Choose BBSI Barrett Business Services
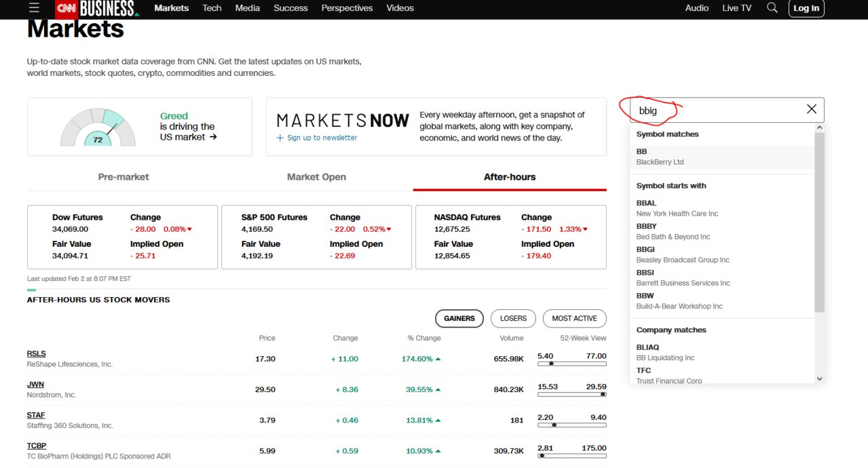 click(x=722, y=277)
